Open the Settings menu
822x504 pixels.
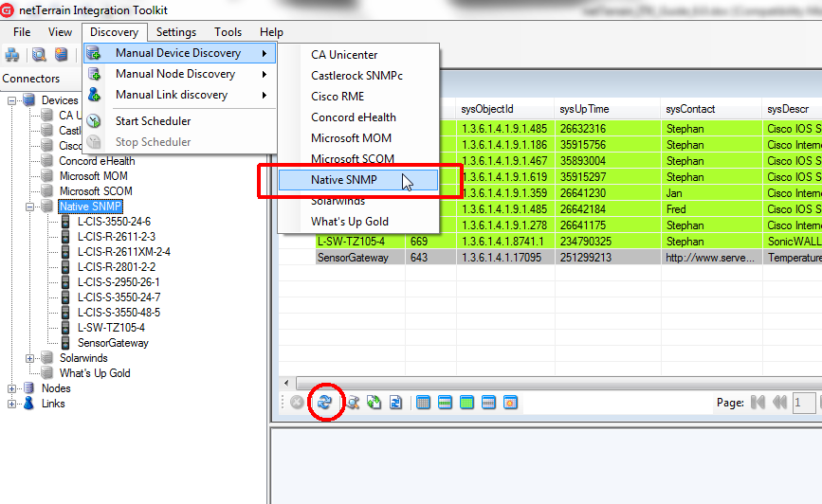point(176,32)
